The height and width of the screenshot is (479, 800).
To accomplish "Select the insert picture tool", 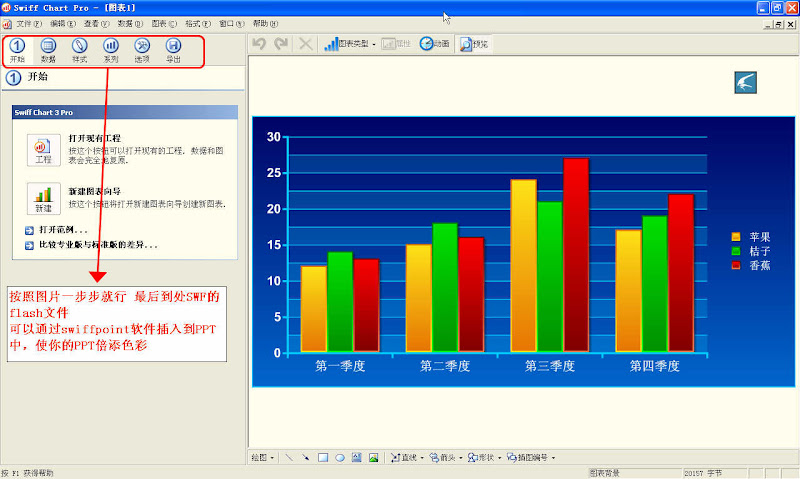I will [x=373, y=458].
